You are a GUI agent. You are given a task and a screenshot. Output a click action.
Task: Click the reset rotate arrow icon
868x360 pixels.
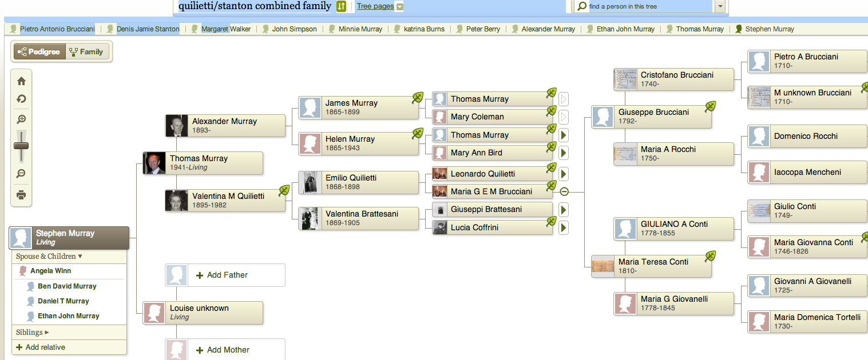tap(21, 99)
